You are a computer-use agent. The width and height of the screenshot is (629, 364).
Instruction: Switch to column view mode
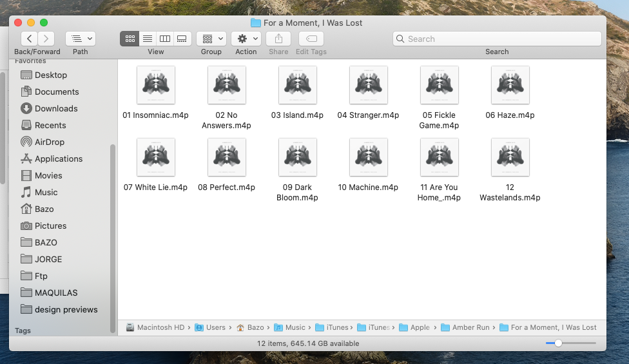click(x=165, y=39)
